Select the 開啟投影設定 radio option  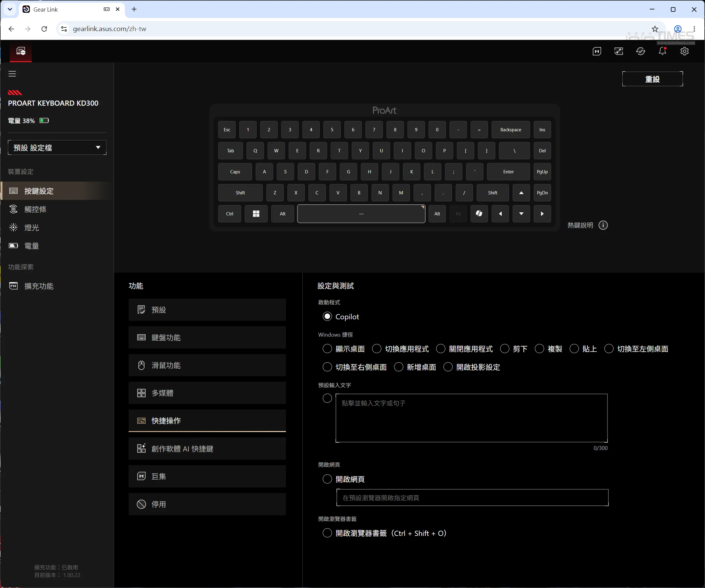pyautogui.click(x=448, y=367)
